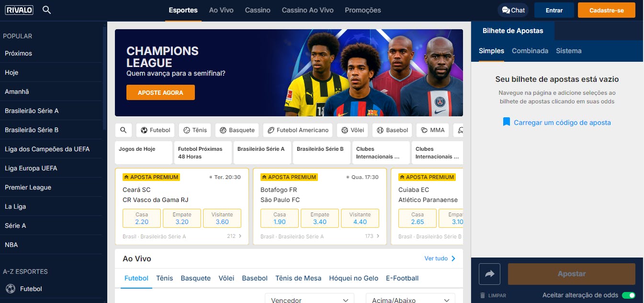The image size is (644, 303).
Task: Open Ceará SC match markets via the 212 arrow
Action: (235, 236)
